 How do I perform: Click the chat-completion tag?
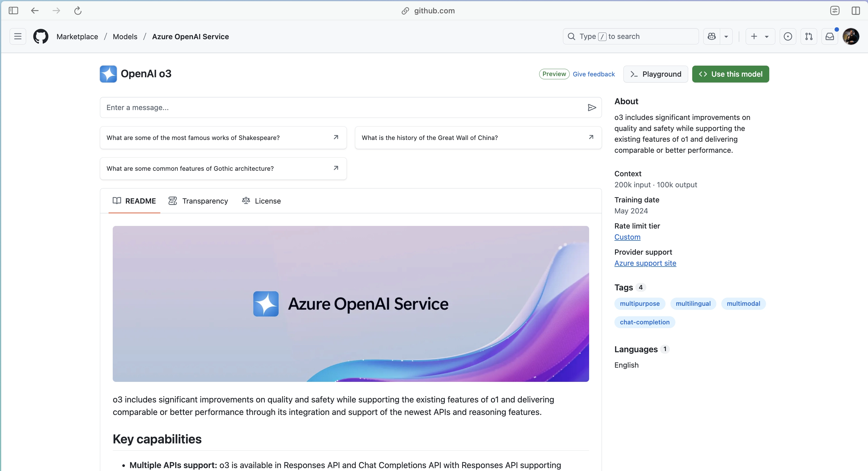click(x=645, y=322)
